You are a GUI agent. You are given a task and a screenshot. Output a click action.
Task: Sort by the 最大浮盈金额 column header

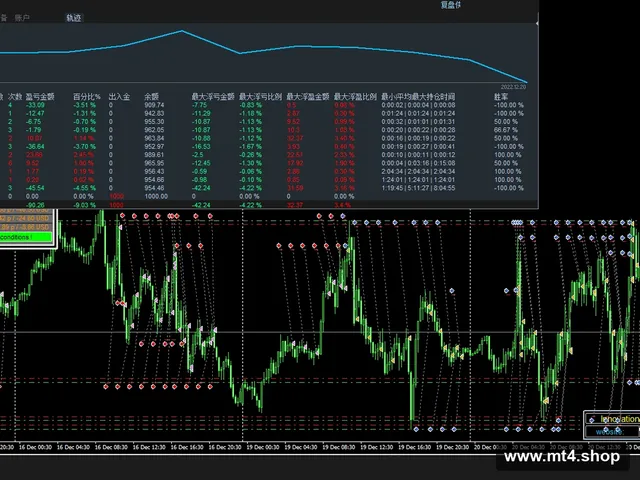pyautogui.click(x=308, y=97)
